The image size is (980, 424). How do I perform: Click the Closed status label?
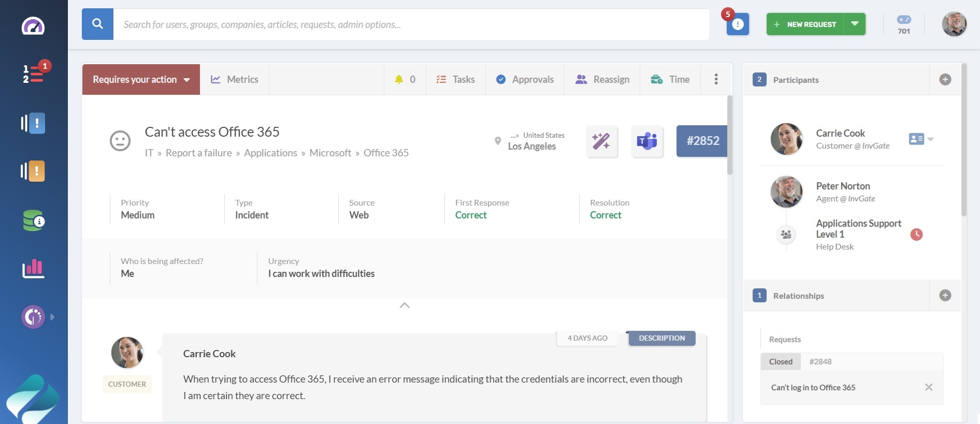click(x=781, y=361)
